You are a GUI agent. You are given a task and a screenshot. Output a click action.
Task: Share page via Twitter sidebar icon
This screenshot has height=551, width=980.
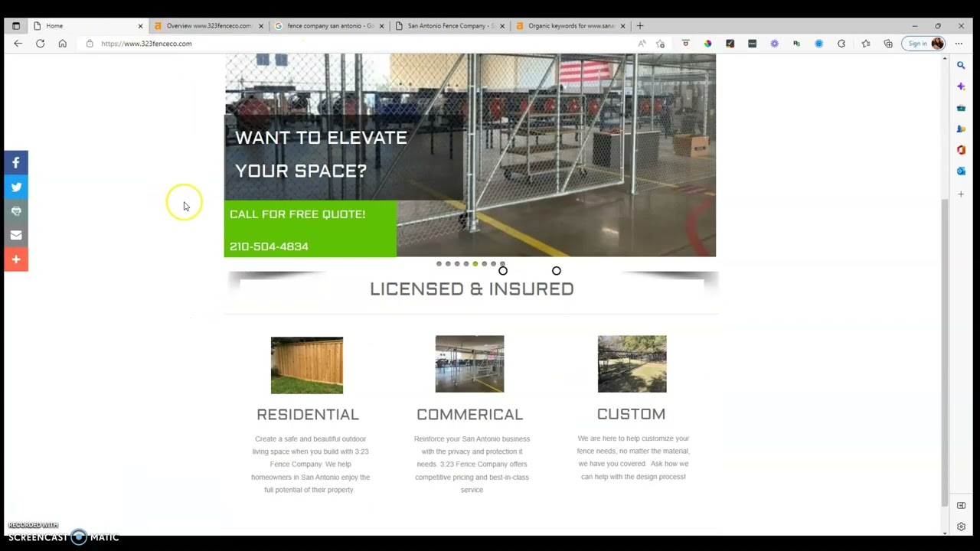coord(15,187)
